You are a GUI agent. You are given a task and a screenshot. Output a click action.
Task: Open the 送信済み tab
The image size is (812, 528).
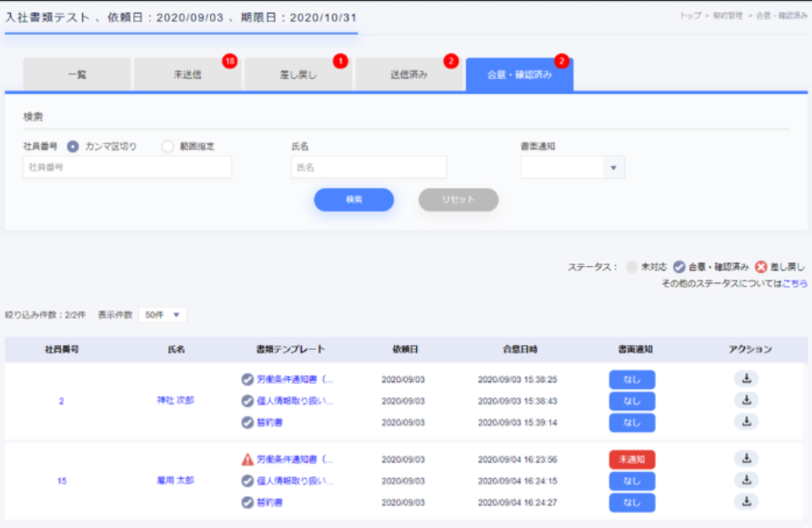click(409, 75)
